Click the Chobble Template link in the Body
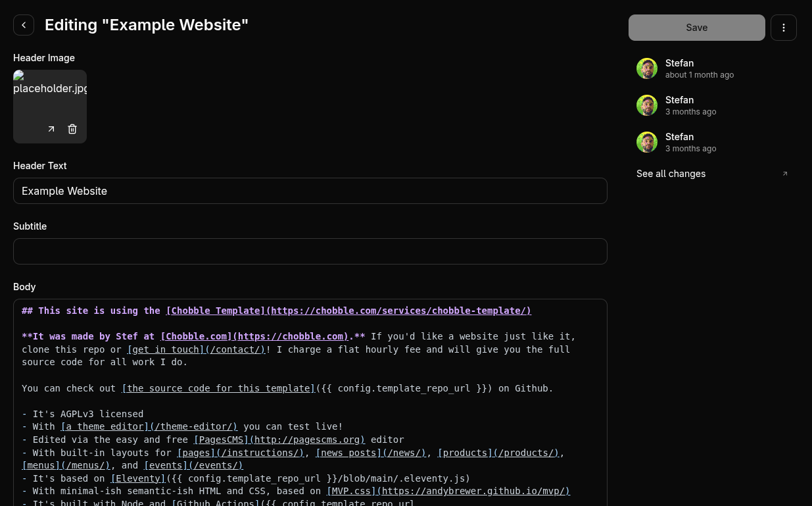The width and height of the screenshot is (812, 506). (348, 311)
